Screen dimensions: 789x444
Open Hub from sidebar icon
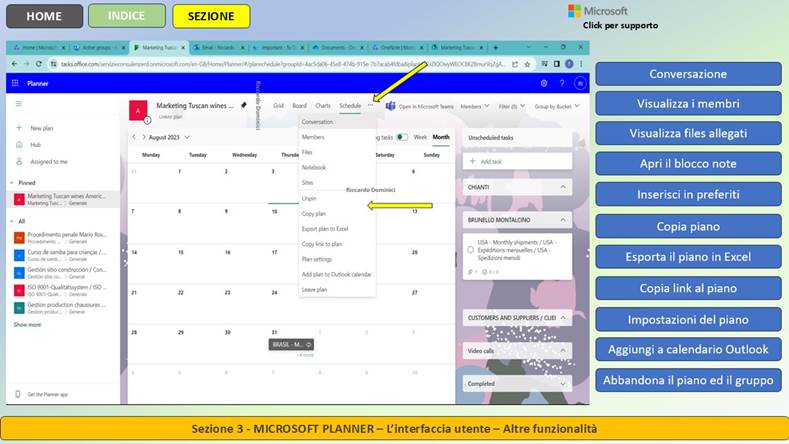click(x=19, y=144)
